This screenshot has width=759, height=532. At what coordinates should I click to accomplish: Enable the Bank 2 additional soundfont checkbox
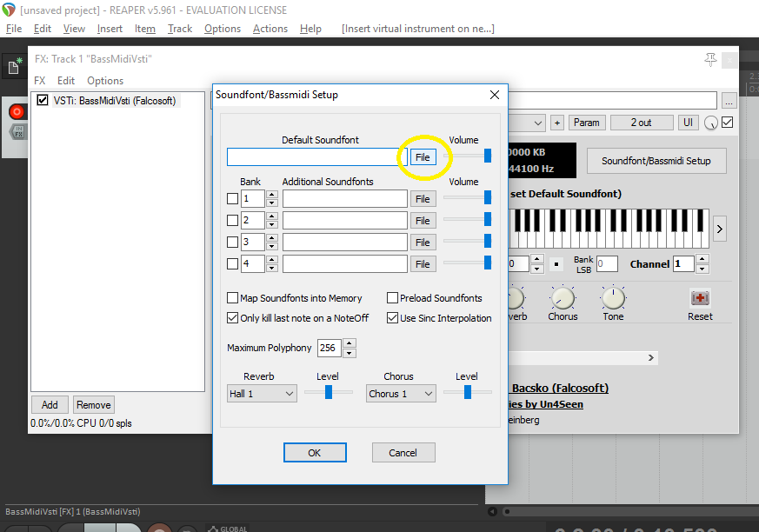click(x=232, y=221)
